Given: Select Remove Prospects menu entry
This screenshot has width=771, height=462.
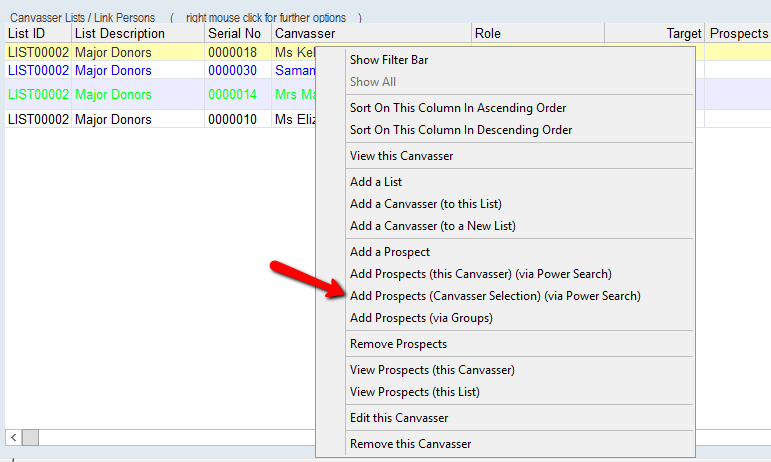Looking at the screenshot, I should click(x=398, y=344).
